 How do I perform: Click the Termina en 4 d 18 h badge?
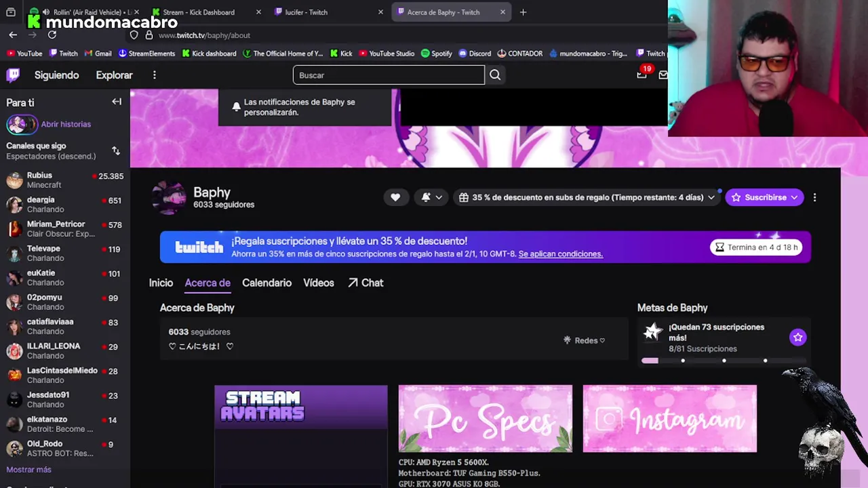756,247
